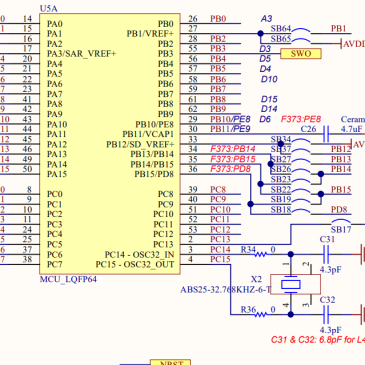Screen dimensions: 365x365
Task: Click the SB64 solder bridge symbol
Action: click(301, 31)
